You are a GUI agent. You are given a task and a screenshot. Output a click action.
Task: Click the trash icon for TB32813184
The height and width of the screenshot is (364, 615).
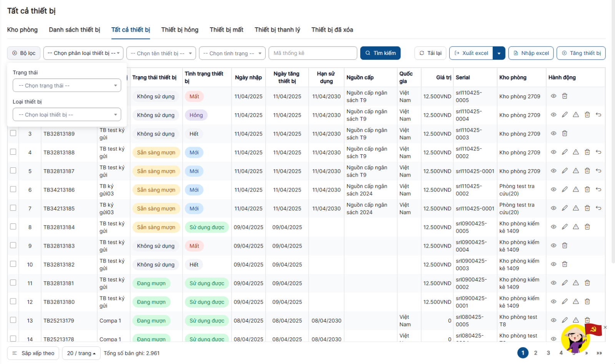point(587,227)
